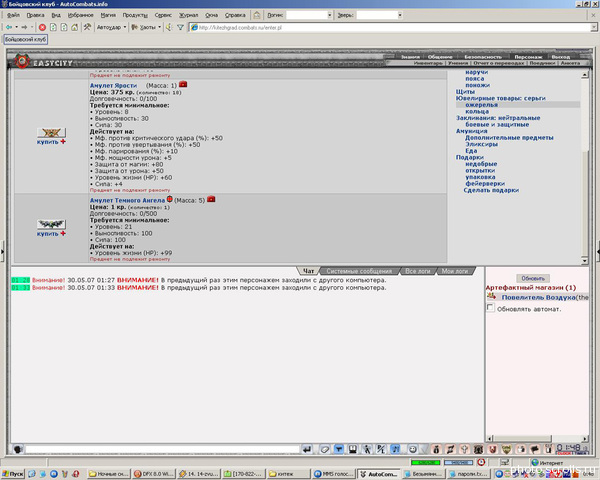Open the Магия menu
The image size is (600, 480).
point(108,15)
